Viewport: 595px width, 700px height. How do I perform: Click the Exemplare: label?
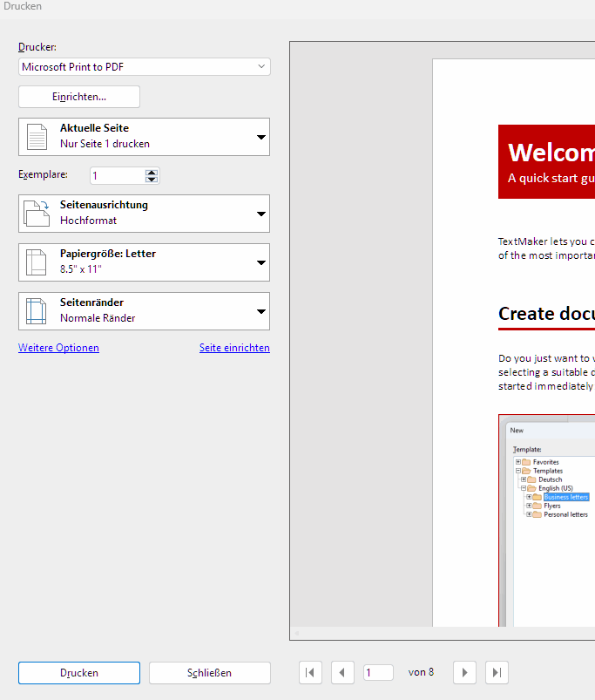(x=43, y=174)
